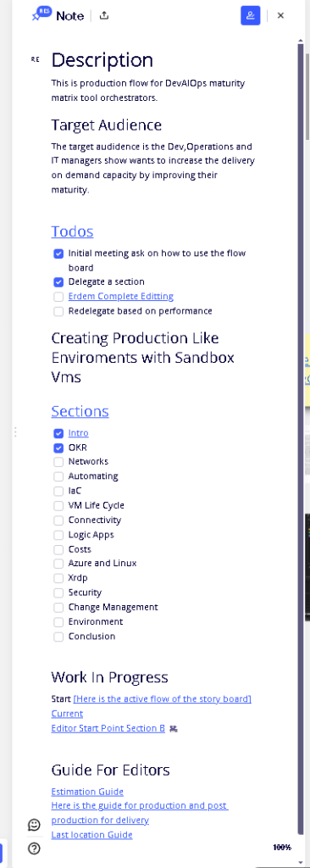Check the Automating checkbox
The width and height of the screenshot is (310, 868).
click(x=58, y=476)
